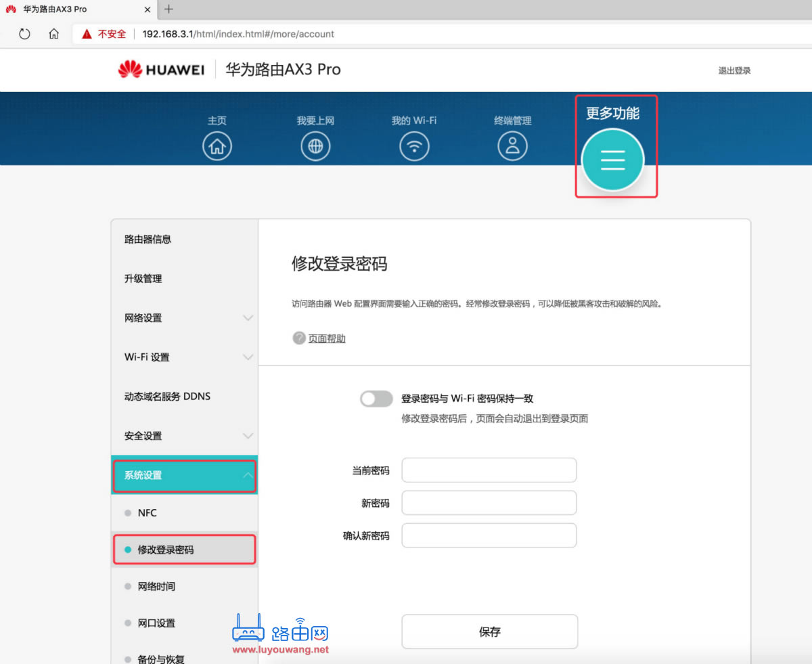This screenshot has height=664, width=812.
Task: Enable 登录密码与 Wi-Fi 密码保持一致 toggle
Action: coord(376,399)
